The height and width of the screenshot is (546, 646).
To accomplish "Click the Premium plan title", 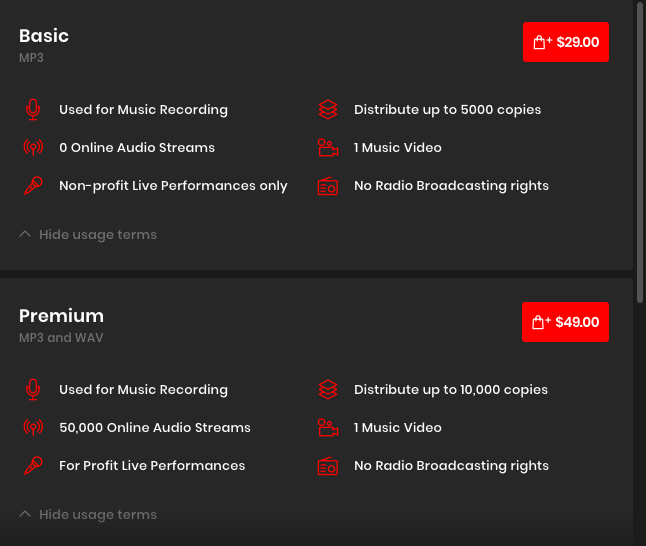I will [61, 316].
